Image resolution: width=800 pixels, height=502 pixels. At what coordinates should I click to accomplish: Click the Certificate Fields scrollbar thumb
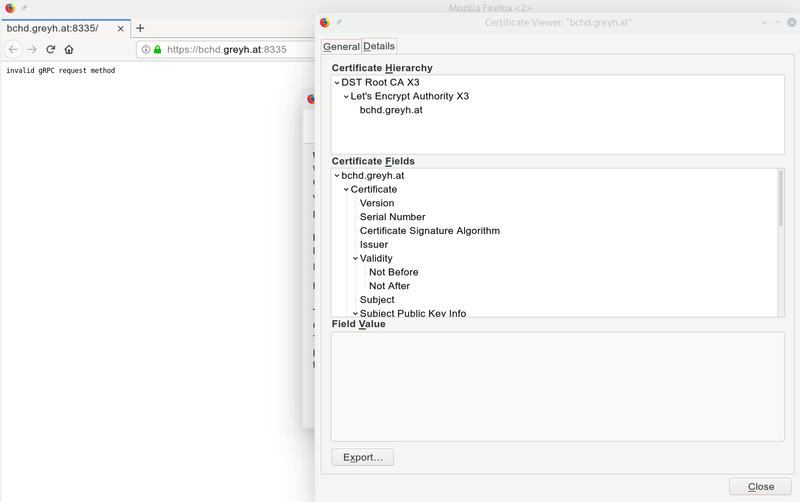(780, 198)
